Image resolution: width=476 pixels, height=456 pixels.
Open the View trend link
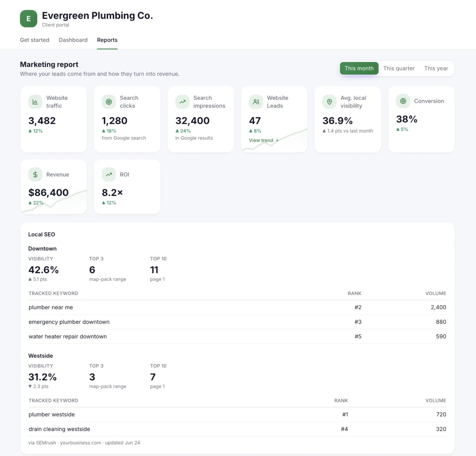264,140
